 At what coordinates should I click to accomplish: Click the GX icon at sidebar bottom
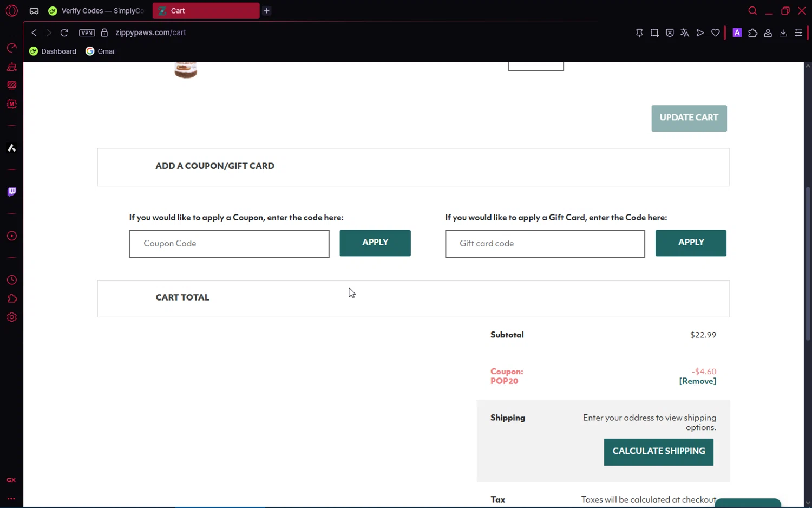point(11,480)
